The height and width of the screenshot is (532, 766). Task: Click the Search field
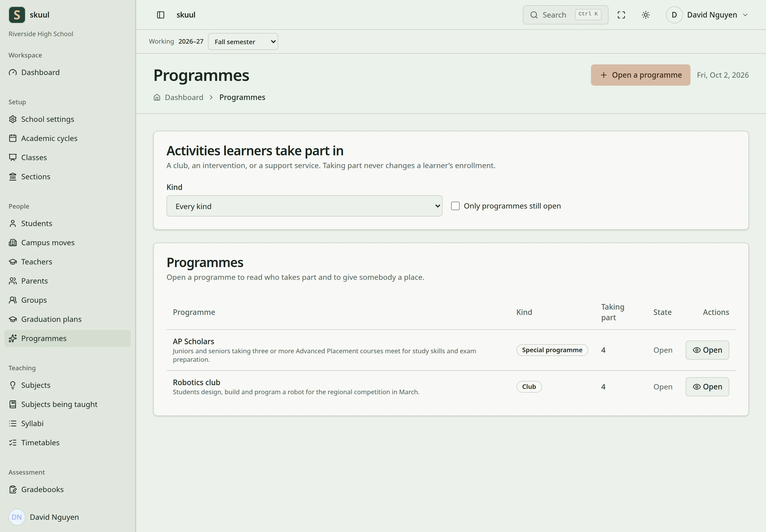565,15
